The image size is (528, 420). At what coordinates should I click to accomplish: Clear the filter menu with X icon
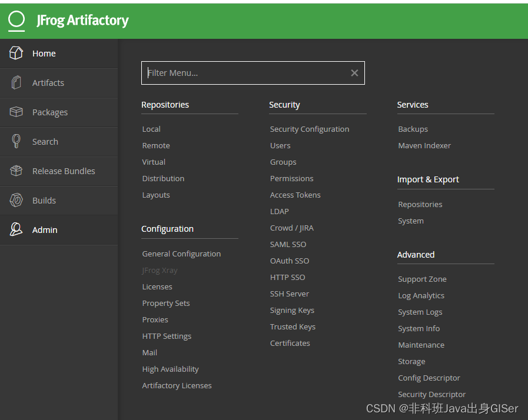click(x=354, y=73)
